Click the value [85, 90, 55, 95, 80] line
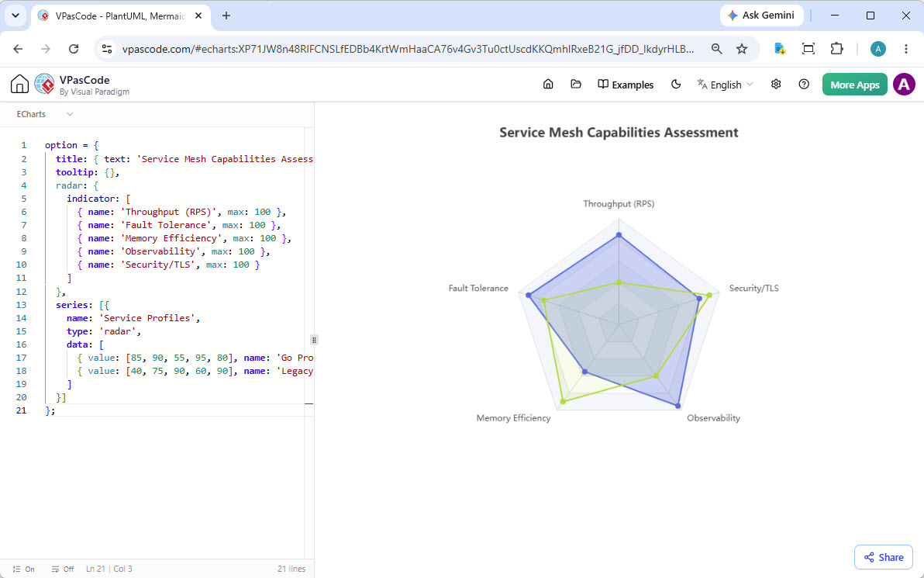The image size is (924, 578). 195,358
